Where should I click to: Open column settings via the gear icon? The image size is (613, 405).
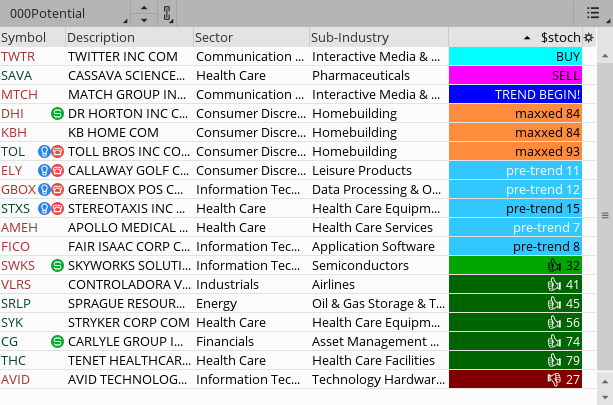588,37
